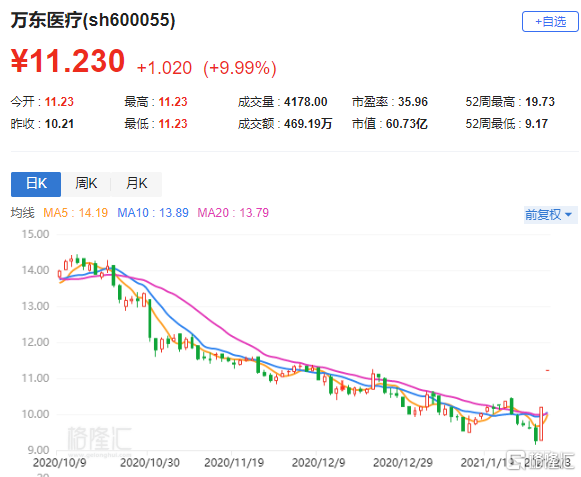Click the (+9.99%) percent change

240,68
